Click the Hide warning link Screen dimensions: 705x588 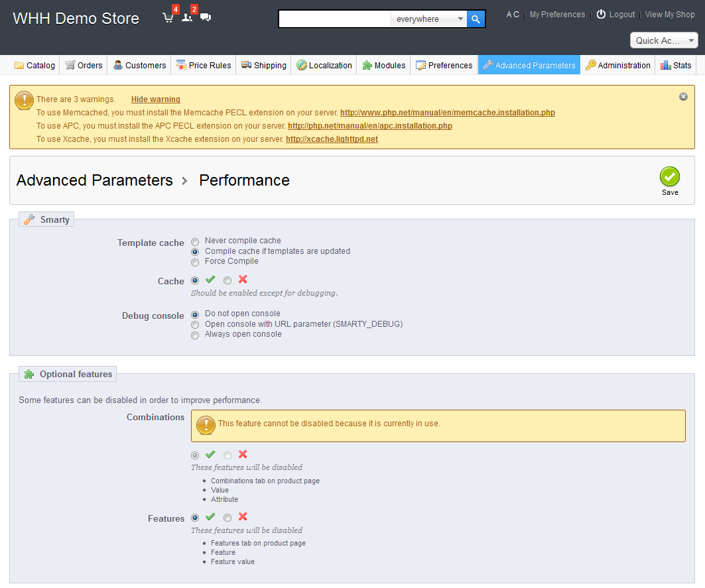tap(155, 99)
